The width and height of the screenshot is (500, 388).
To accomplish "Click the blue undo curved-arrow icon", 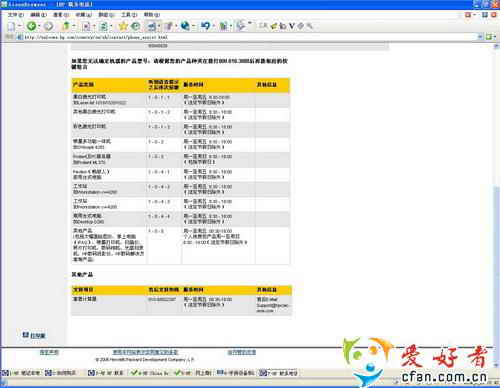I will tap(205, 26).
